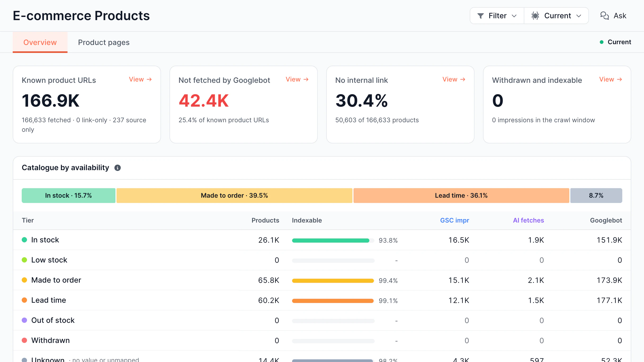Click the Products column header
This screenshot has width=644, height=362.
coord(265,220)
